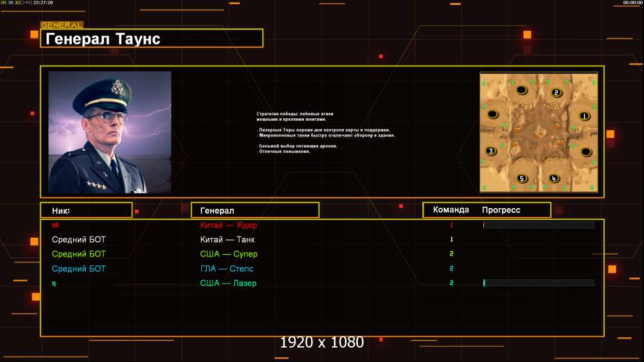Click the red progress bar for player oll
The height and width of the screenshot is (362, 644).
point(539,224)
